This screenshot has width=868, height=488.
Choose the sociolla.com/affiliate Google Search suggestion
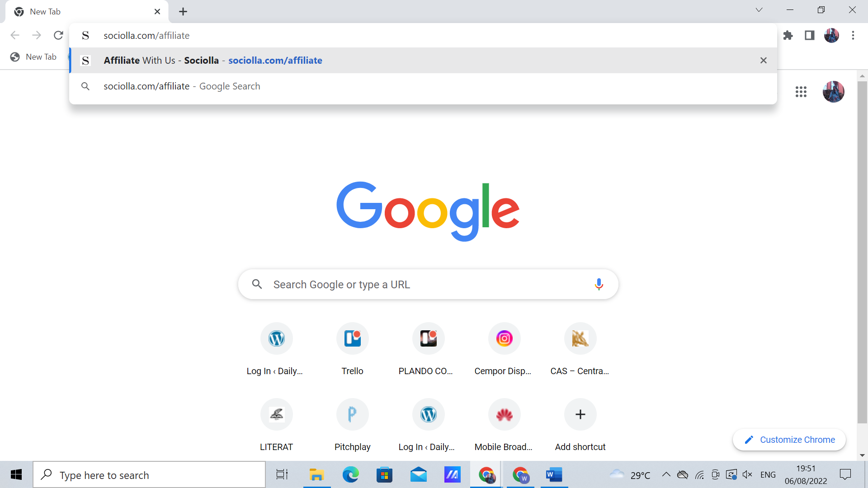[423, 86]
